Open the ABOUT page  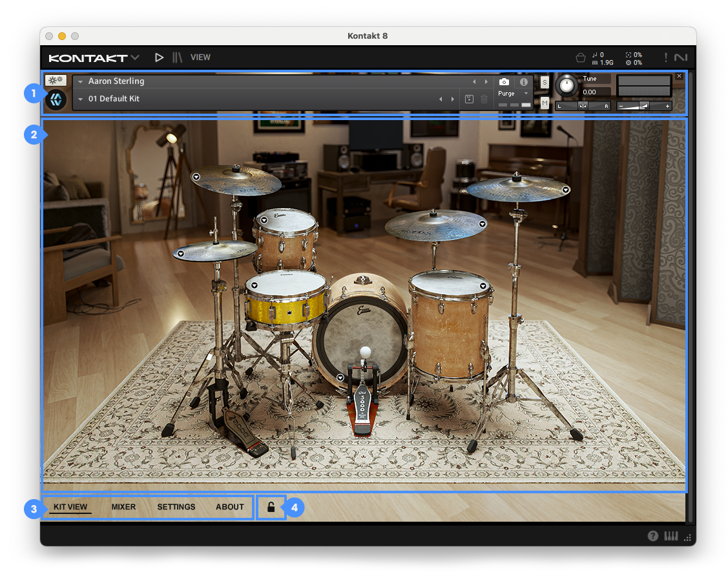229,507
